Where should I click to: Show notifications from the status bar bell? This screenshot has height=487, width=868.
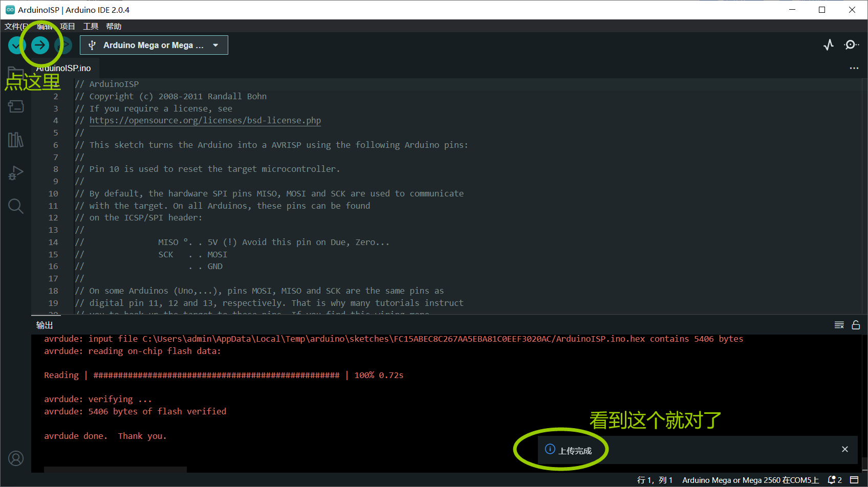click(x=835, y=480)
